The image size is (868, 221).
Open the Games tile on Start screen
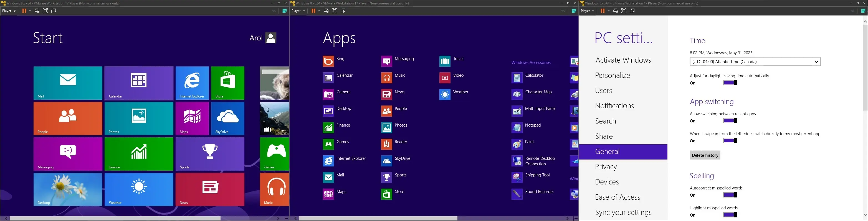(x=274, y=154)
